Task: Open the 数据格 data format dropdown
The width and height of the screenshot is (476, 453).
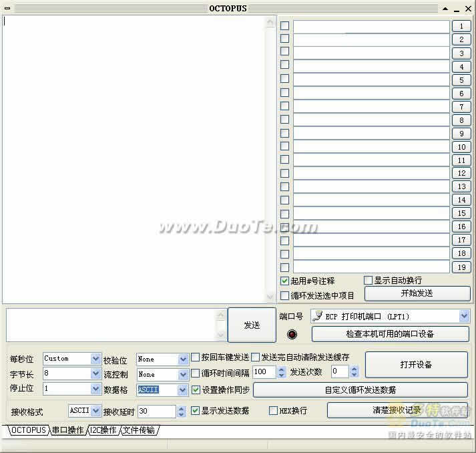Action: point(182,390)
